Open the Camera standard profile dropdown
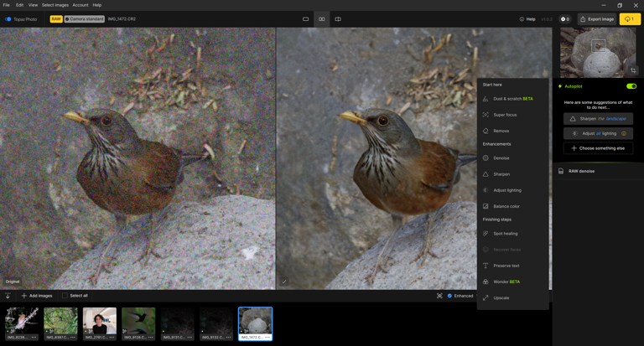 [x=85, y=18]
